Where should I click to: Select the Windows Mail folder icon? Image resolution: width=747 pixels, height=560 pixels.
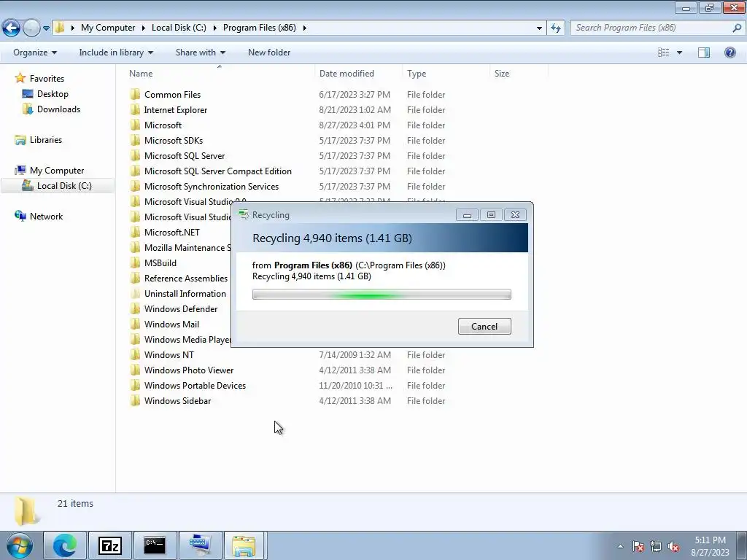[x=135, y=324]
